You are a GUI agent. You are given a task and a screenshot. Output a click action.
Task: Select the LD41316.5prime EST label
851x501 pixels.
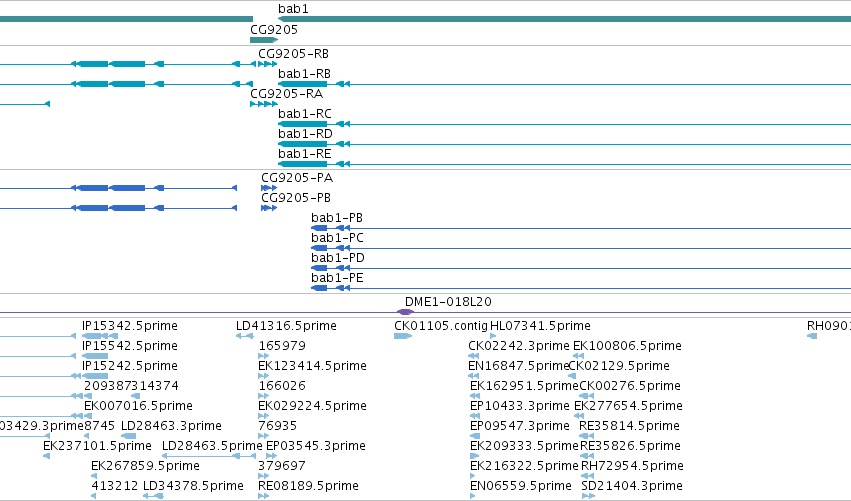coord(286,326)
